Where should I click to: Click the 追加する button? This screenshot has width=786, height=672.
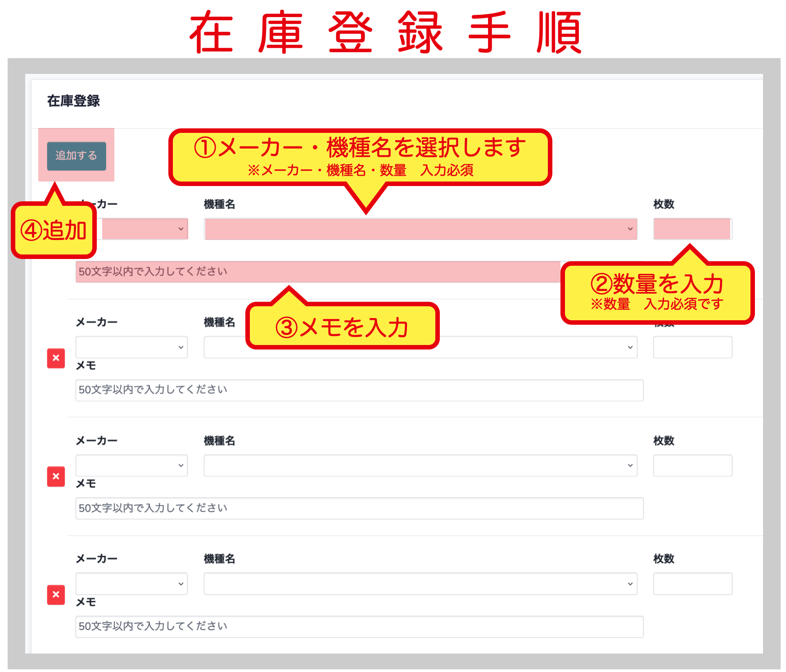[77, 156]
